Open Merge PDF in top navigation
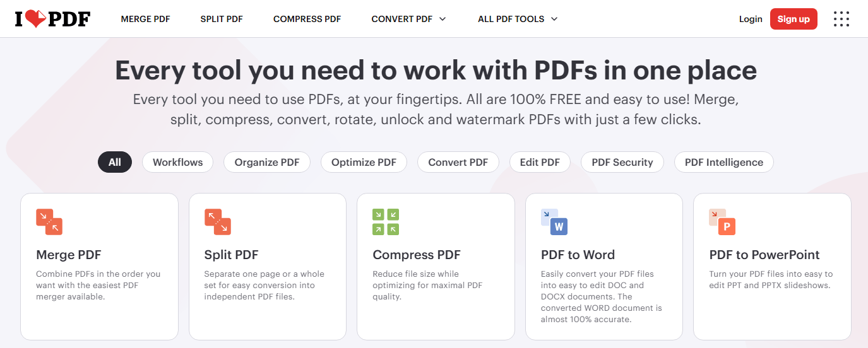 [x=145, y=19]
